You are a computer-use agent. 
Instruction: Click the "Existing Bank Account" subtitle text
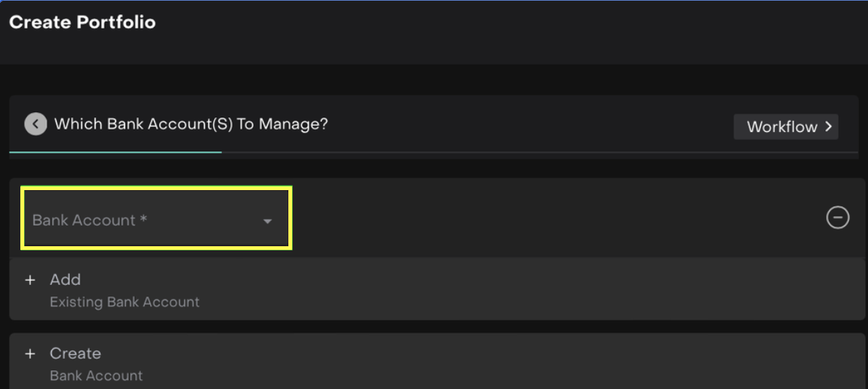[x=125, y=302]
